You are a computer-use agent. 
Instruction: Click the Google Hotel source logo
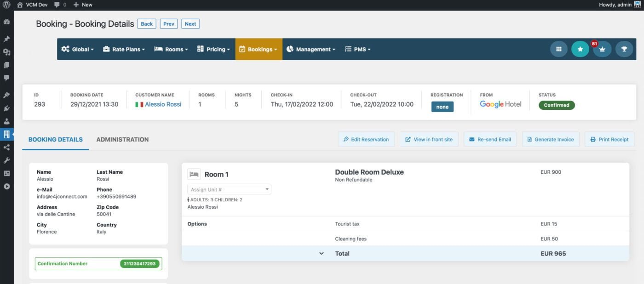point(500,105)
